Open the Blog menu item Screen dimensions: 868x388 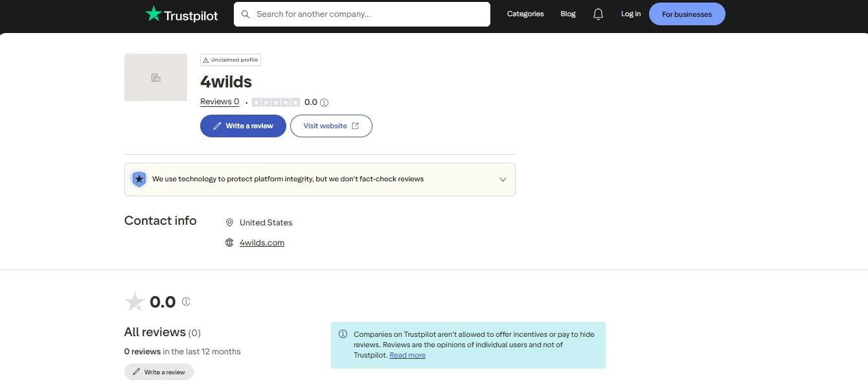click(x=568, y=14)
